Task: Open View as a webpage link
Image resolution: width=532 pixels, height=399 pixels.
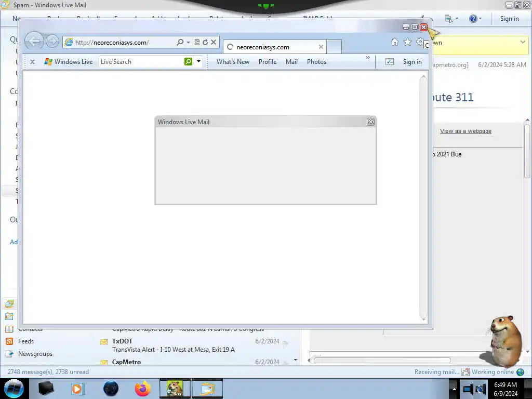Action: coord(465,131)
